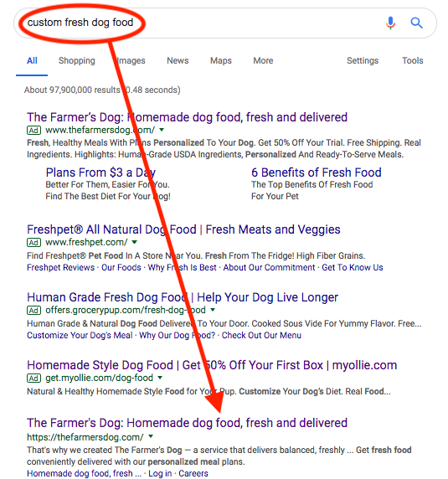Switch to the Shopping tab
This screenshot has width=448, height=479.
point(77,61)
